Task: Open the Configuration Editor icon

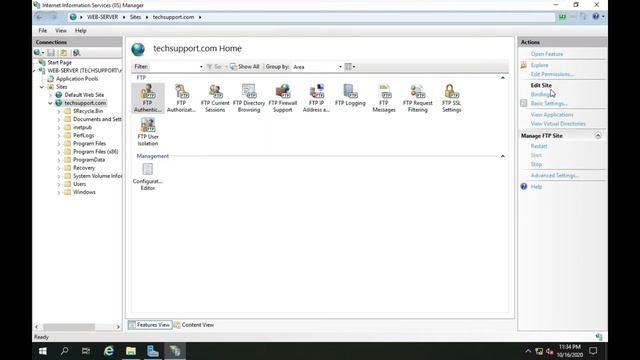Action: point(148,176)
